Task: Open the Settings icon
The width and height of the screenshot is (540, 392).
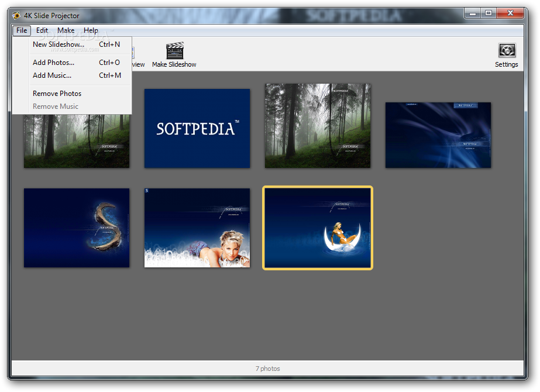Action: [x=507, y=51]
